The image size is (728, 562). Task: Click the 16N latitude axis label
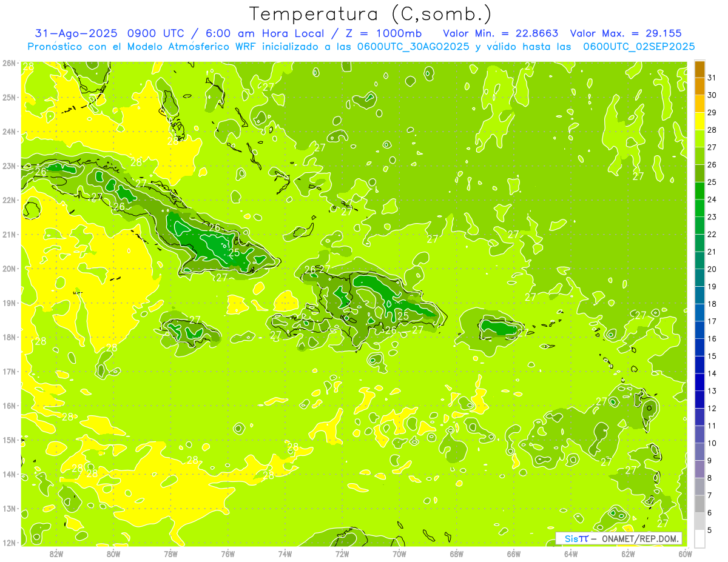[9, 406]
